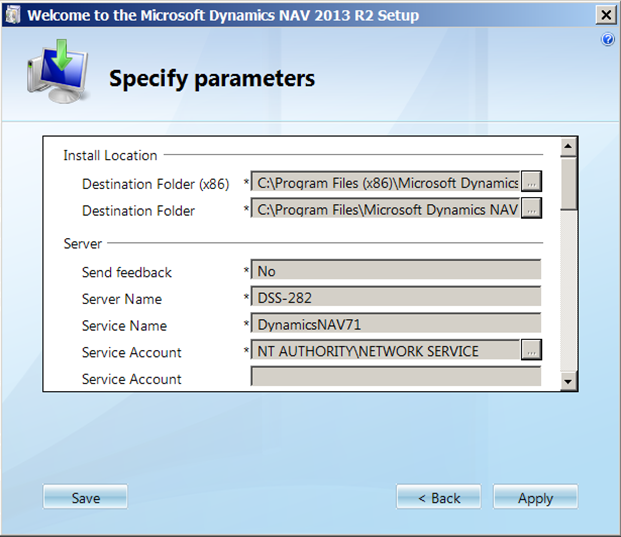Click the Service Name field DynamicsNAV71
The height and width of the screenshot is (537, 621).
pos(396,324)
